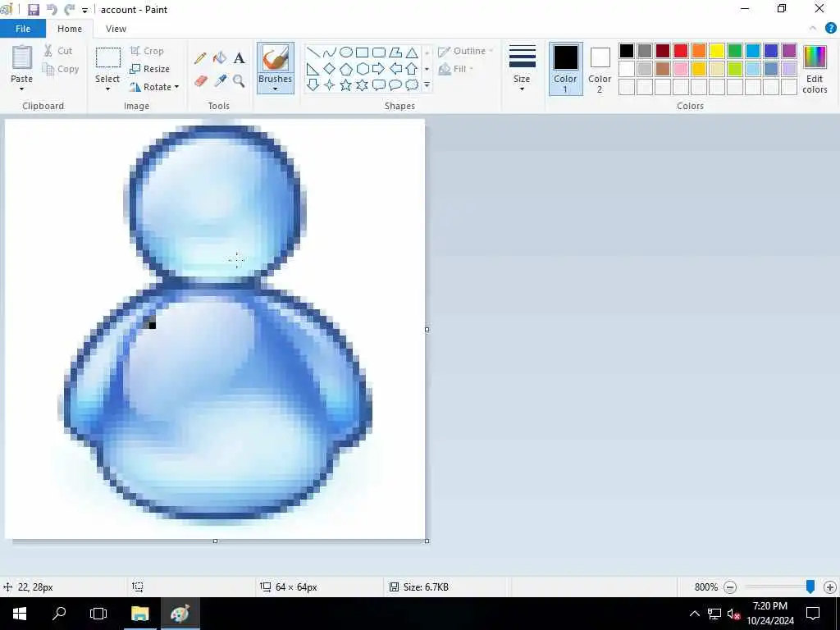
Task: Choose the Up arrow shape
Action: click(x=412, y=69)
